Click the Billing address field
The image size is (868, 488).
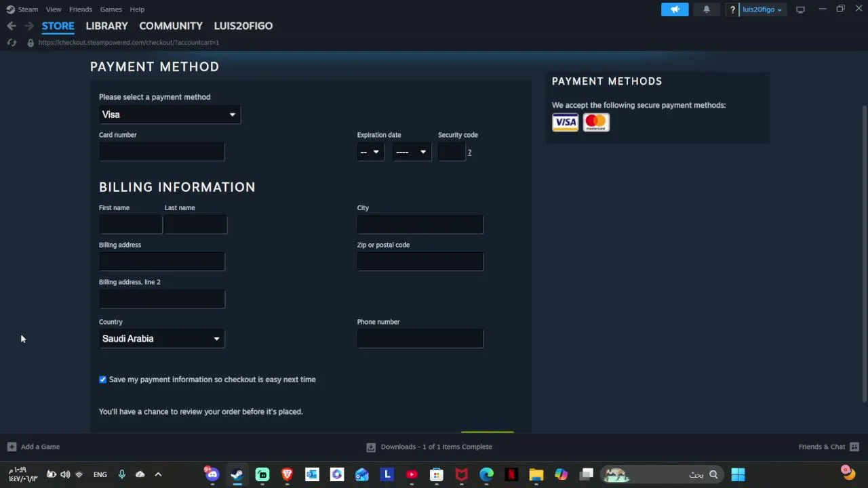161,262
